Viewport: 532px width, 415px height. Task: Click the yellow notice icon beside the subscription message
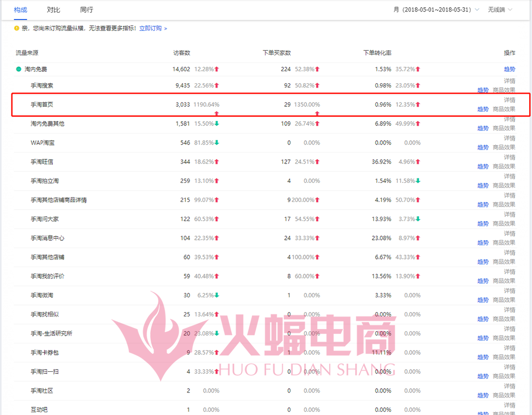pos(16,28)
